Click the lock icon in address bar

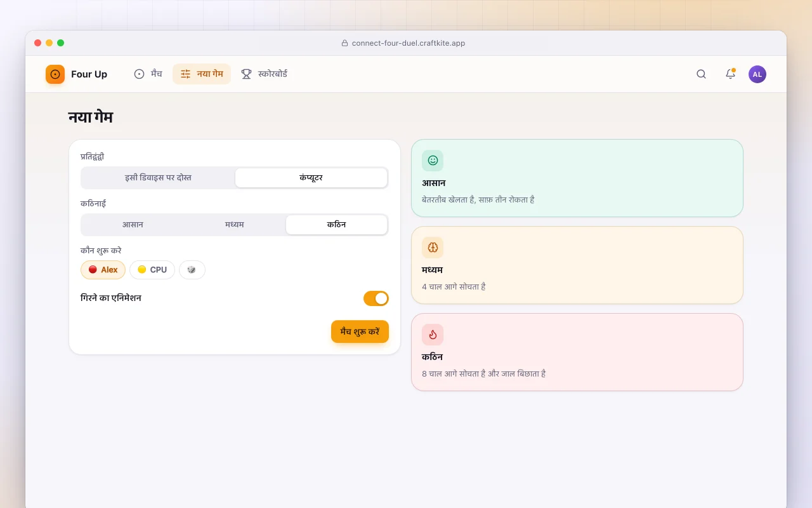344,43
